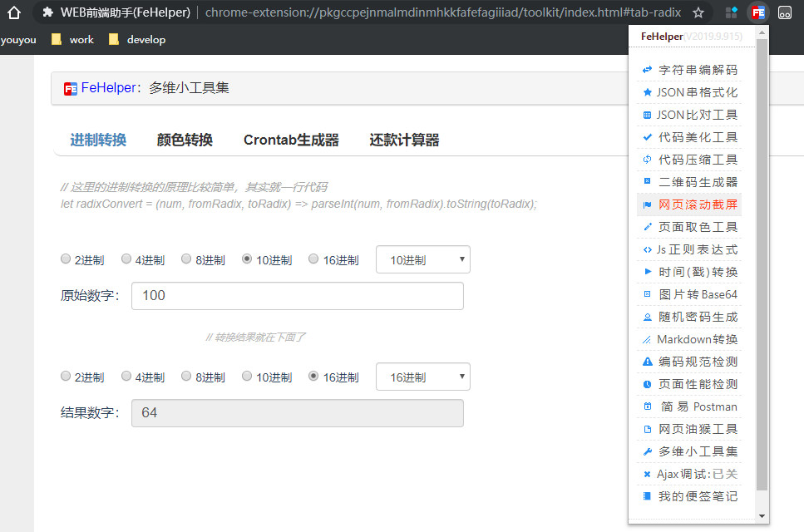The height and width of the screenshot is (532, 804).
Task: Click the code icon for Js正则表达式
Action: pos(647,249)
